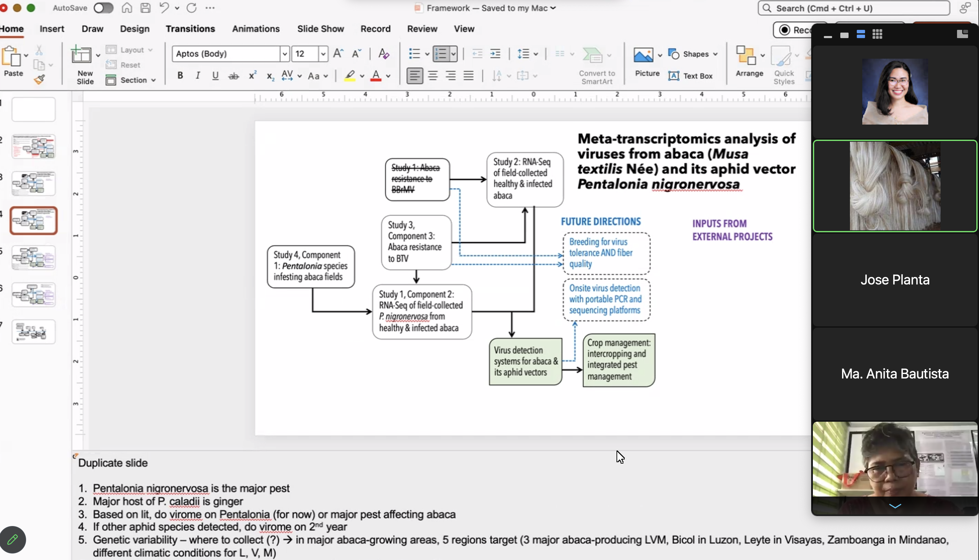The height and width of the screenshot is (560, 979).
Task: Open the Transitions tab
Action: (190, 29)
